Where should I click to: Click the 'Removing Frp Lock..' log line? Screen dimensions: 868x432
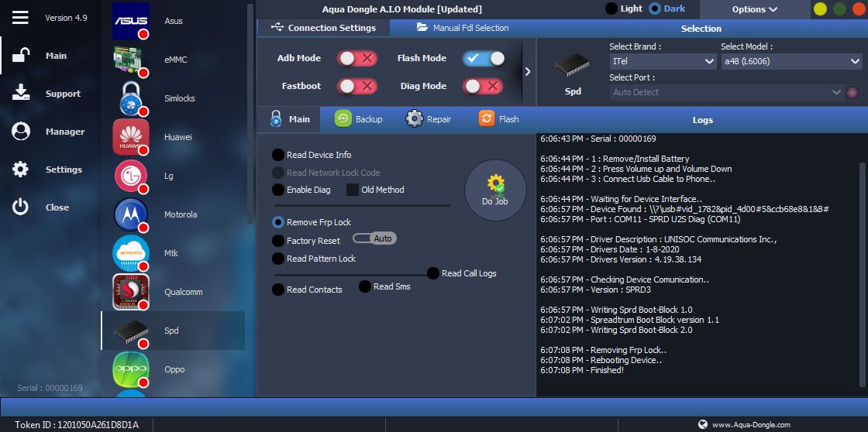tap(604, 350)
